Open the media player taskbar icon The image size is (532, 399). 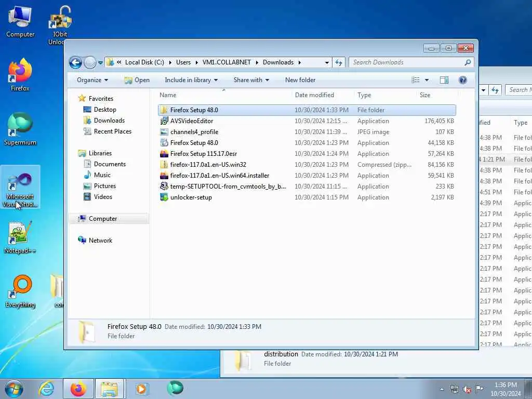pyautogui.click(x=141, y=389)
